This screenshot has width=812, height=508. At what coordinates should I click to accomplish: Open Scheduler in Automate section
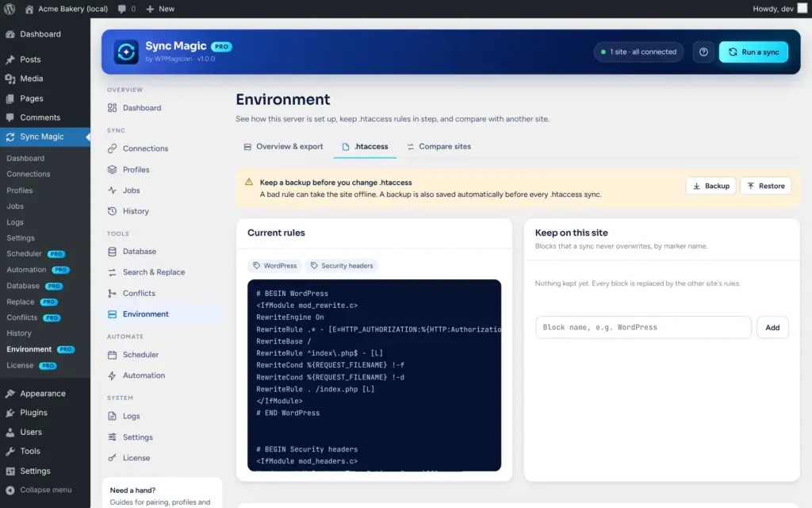coord(162,355)
